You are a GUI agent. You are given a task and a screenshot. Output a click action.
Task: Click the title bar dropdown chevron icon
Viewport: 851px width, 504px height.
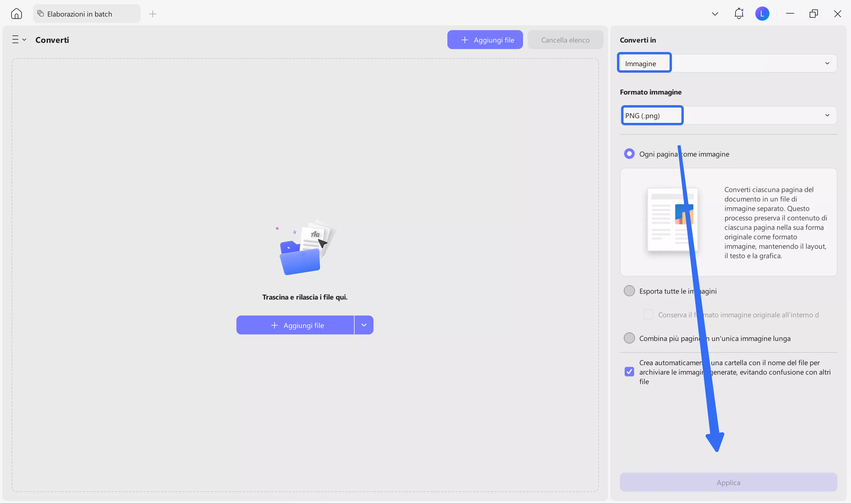pos(715,14)
